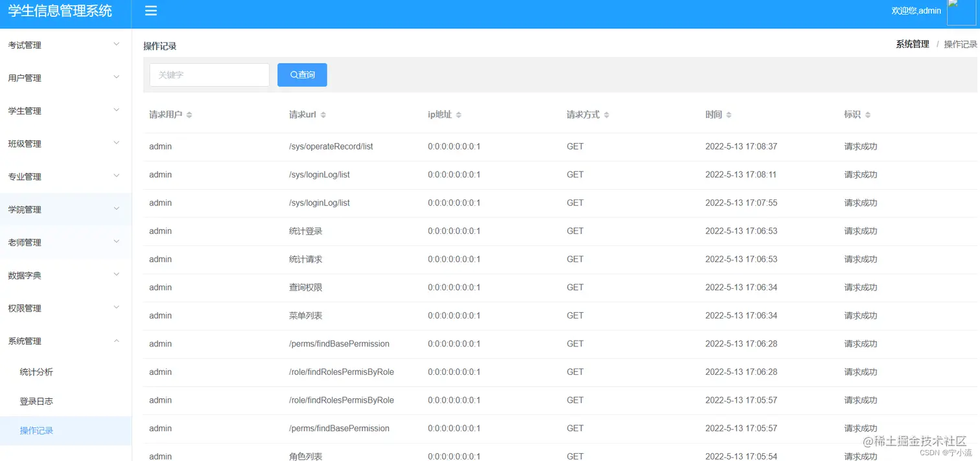Viewport: 980px width, 461px height.
Task: Click the 操作记录 page heading
Action: pyautogui.click(x=160, y=46)
